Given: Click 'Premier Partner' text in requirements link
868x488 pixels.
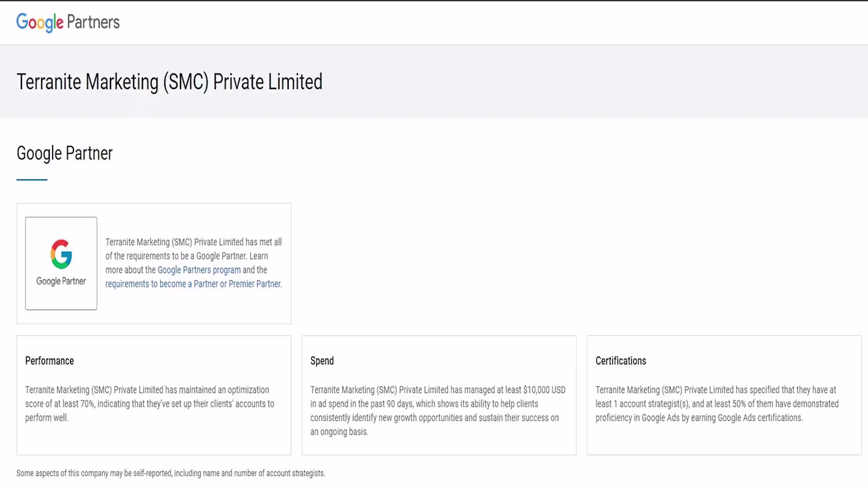Looking at the screenshot, I should (x=255, y=284).
